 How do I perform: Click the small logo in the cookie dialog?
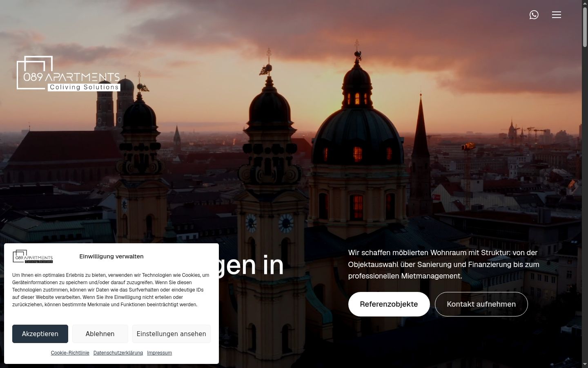pyautogui.click(x=33, y=256)
